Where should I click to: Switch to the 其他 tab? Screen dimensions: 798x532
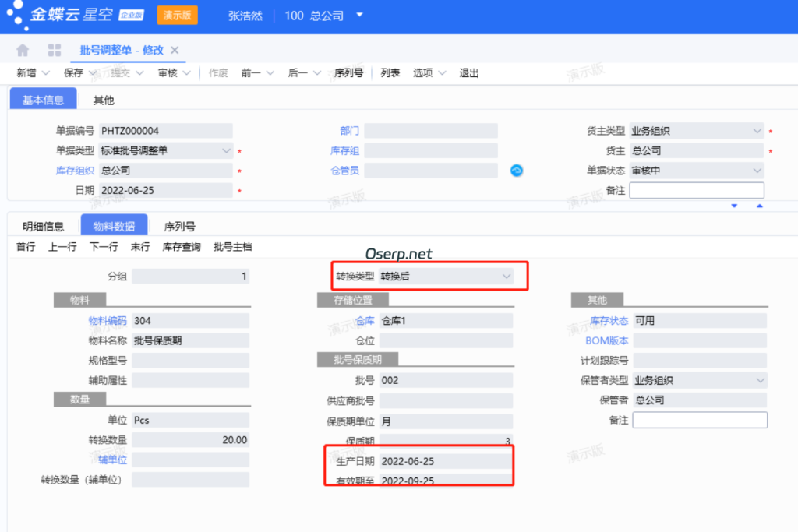point(103,100)
